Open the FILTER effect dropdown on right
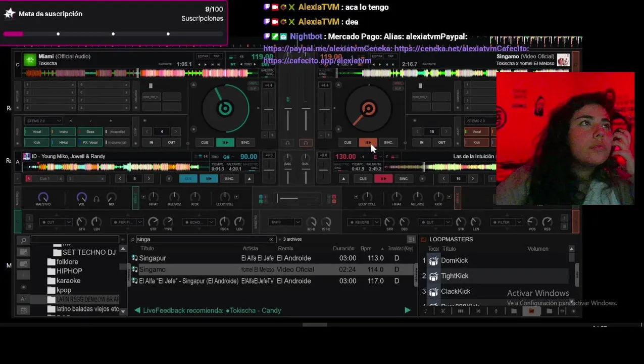The height and width of the screenshot is (364, 644). pyautogui.click(x=508, y=222)
